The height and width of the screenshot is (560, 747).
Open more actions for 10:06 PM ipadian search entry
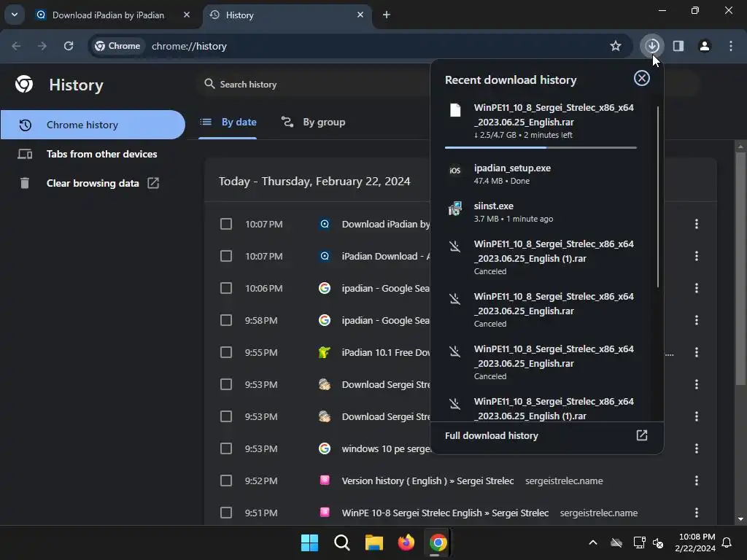tap(697, 288)
